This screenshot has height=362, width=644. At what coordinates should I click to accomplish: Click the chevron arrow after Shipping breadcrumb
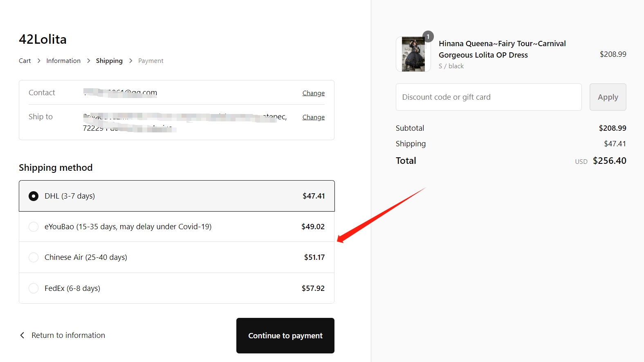tap(131, 61)
